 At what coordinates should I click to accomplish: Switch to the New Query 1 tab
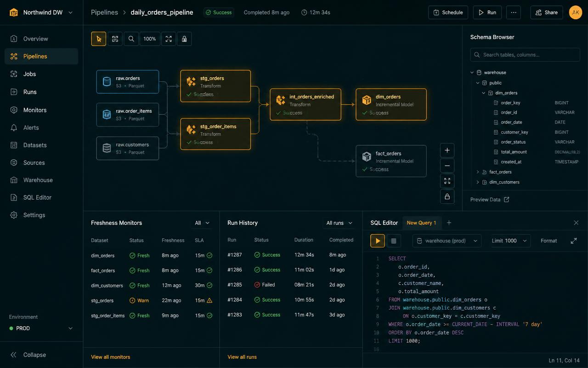(421, 223)
